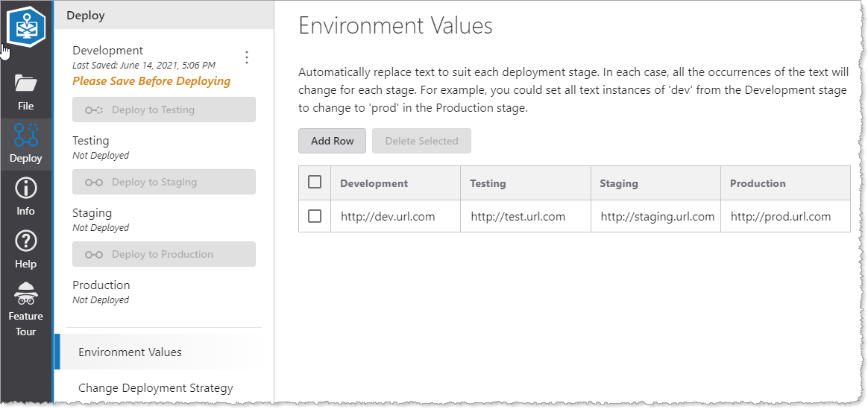The image size is (868, 409).
Task: Click the Deploy to Staging button
Action: pos(164,182)
